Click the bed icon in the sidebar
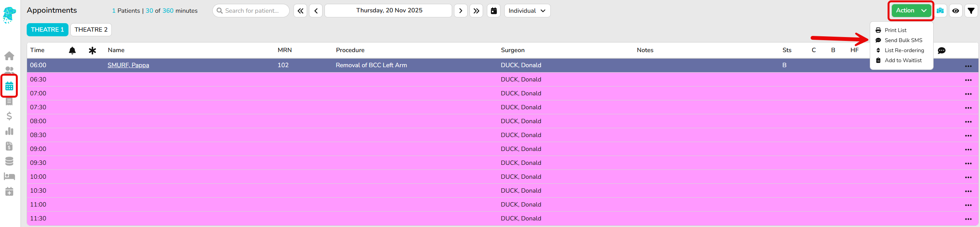Screen dimensions: 980x227 tap(9, 176)
